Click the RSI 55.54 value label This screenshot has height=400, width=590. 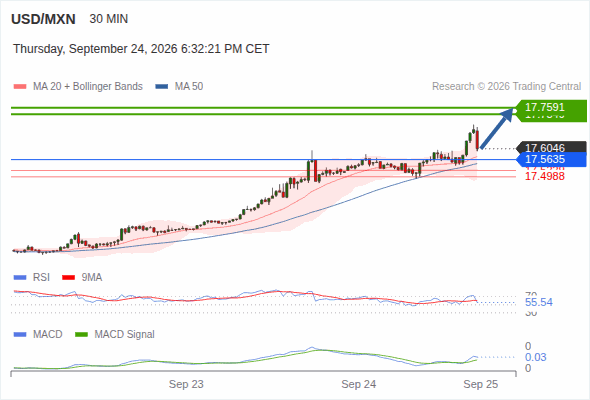point(539,302)
